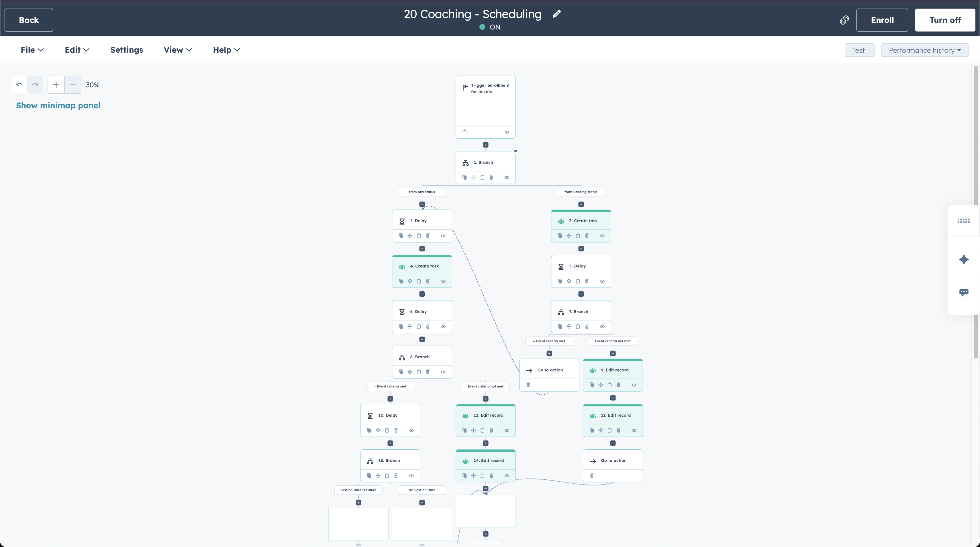Open the Help menu
Screen dimensions: 980x547
226,50
